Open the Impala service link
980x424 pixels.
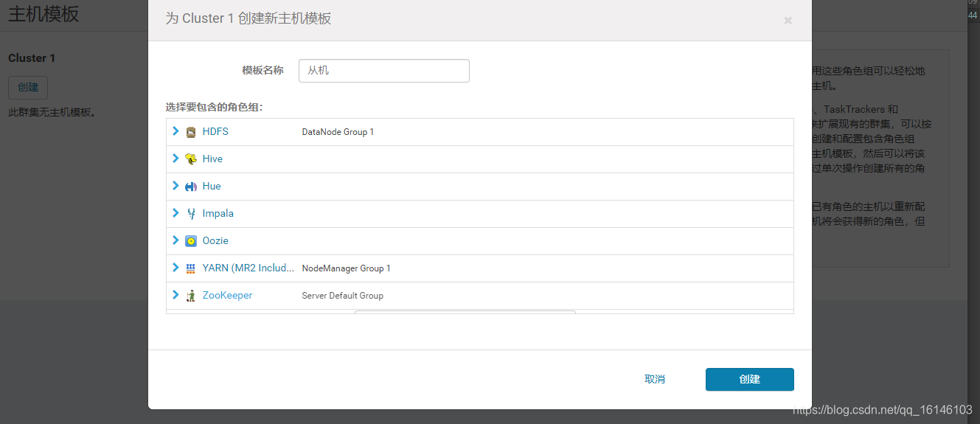click(x=218, y=213)
